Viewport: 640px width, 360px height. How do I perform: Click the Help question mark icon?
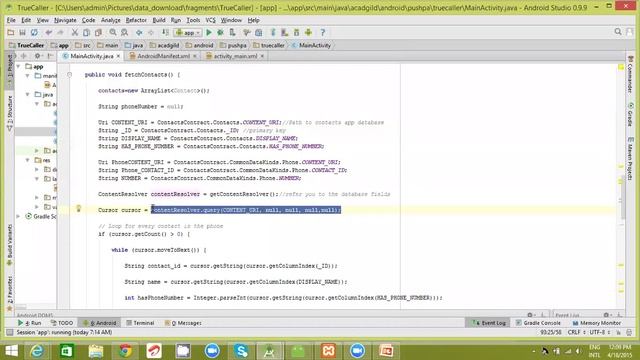[323, 32]
